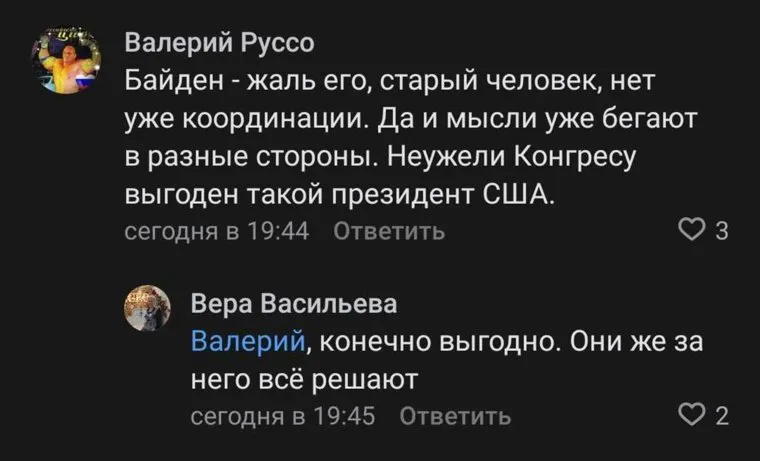The image size is (760, 461).
Task: Like Валерий Руссо's comment with the heart
Action: pos(690,232)
